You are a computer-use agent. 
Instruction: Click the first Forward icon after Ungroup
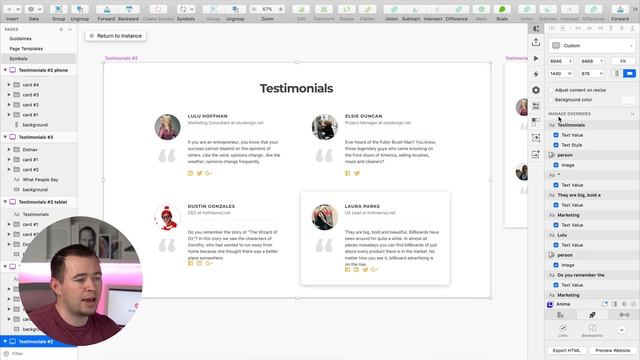(x=106, y=9)
